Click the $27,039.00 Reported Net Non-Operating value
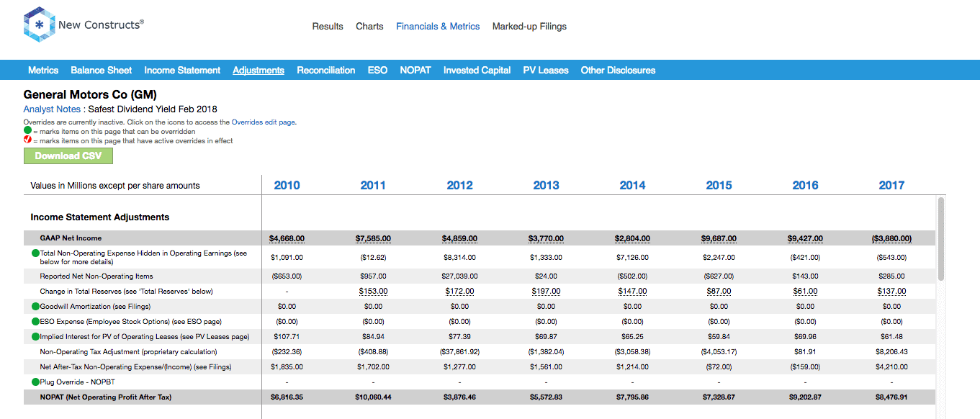 click(x=459, y=276)
